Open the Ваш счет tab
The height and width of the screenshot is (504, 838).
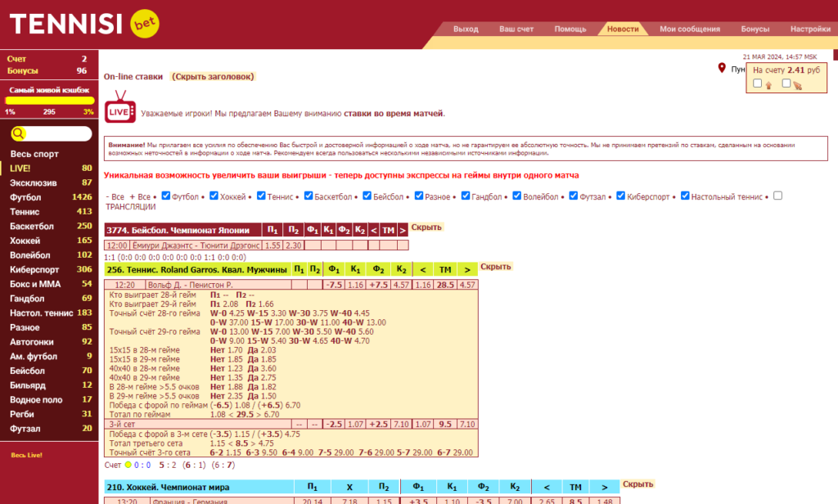click(x=516, y=29)
